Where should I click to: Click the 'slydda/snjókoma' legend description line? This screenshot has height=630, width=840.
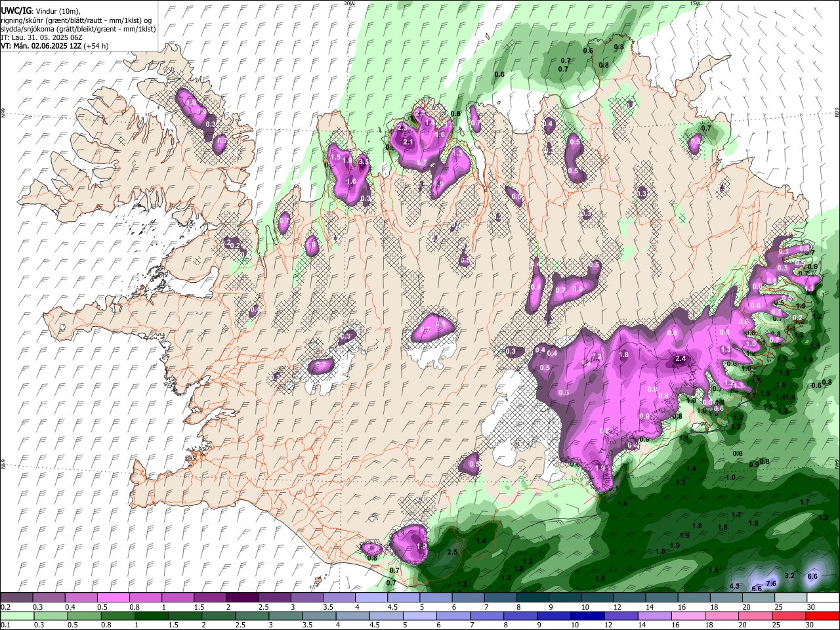pos(78,29)
